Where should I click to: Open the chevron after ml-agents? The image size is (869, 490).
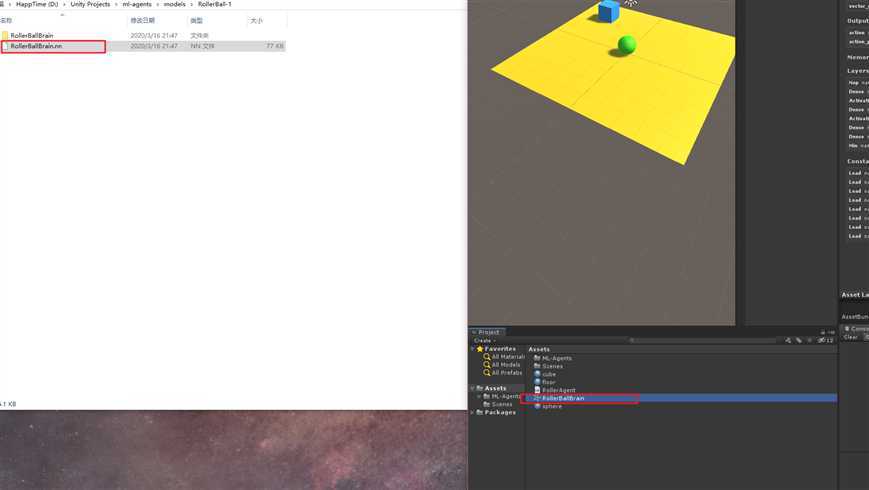[x=158, y=4]
